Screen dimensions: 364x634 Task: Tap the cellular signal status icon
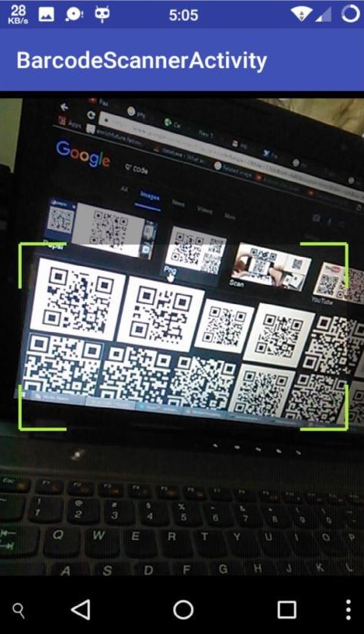coord(324,15)
